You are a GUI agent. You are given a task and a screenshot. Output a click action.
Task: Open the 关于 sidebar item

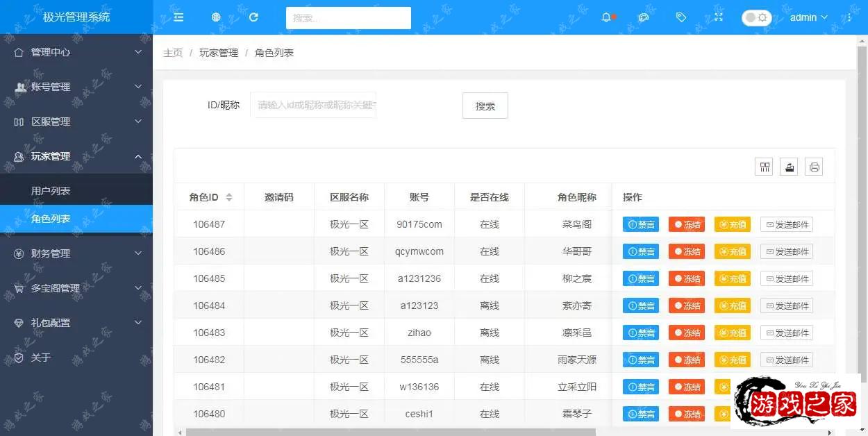click(x=41, y=358)
